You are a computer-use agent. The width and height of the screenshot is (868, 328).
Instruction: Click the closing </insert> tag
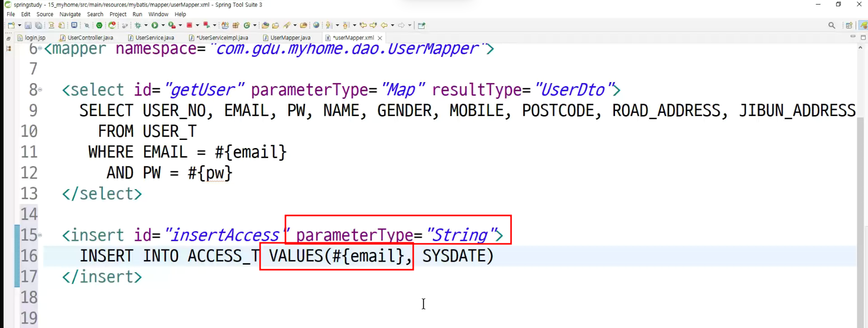coord(102,277)
